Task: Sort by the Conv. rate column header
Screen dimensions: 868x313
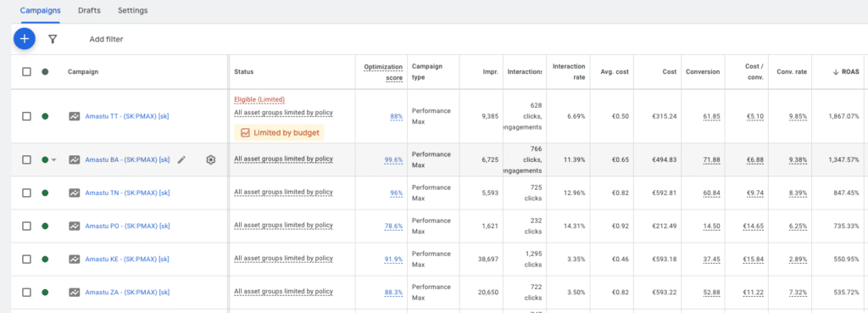Action: (x=793, y=71)
